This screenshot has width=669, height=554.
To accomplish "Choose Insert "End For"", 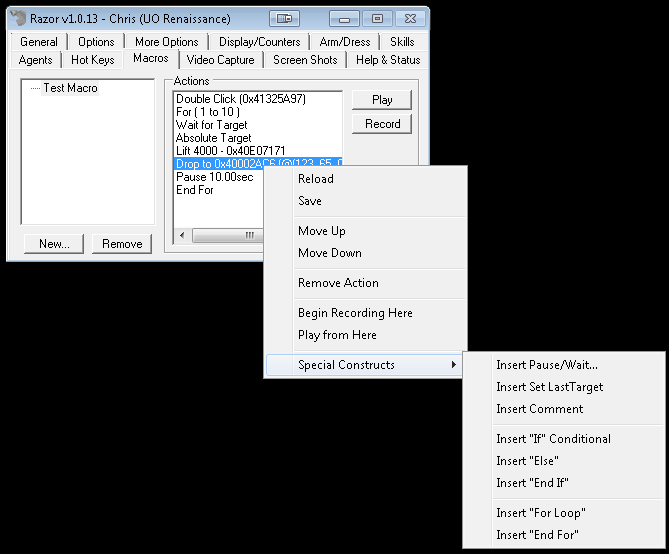I will pos(564,535).
